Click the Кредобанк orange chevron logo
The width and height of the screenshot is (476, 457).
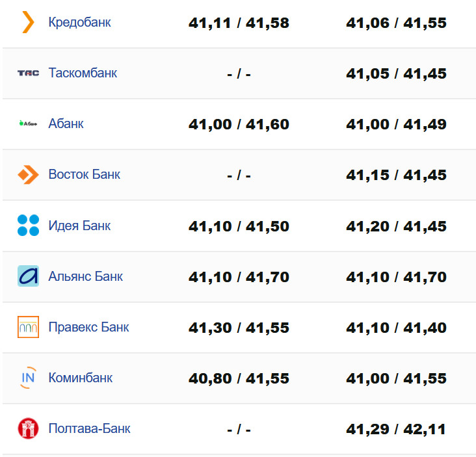28,22
